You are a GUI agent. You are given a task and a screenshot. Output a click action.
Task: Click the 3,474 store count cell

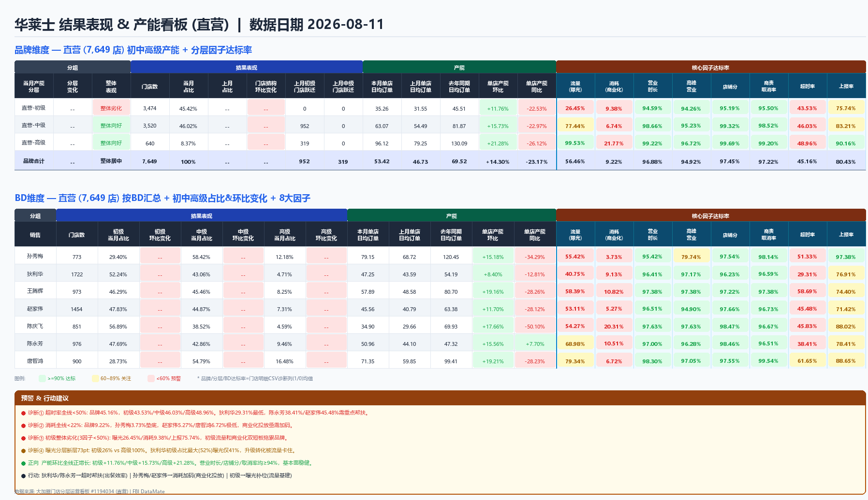click(150, 109)
